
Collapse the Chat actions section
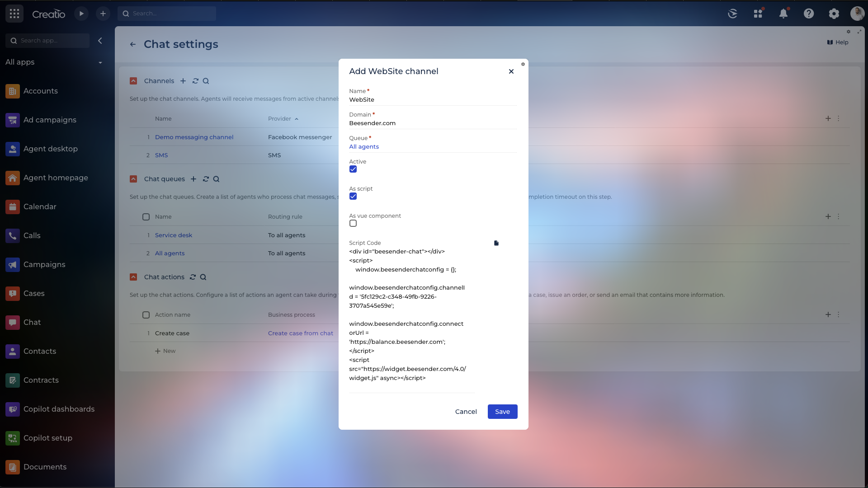tap(133, 277)
